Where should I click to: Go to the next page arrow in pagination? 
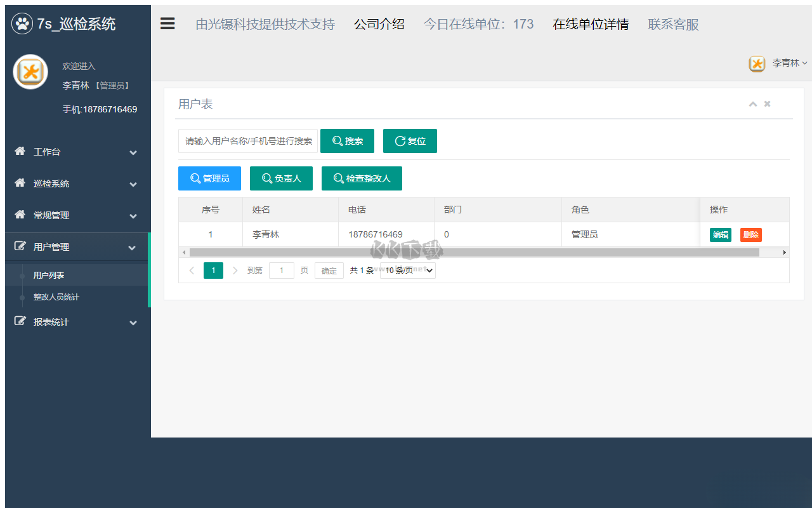pos(235,271)
